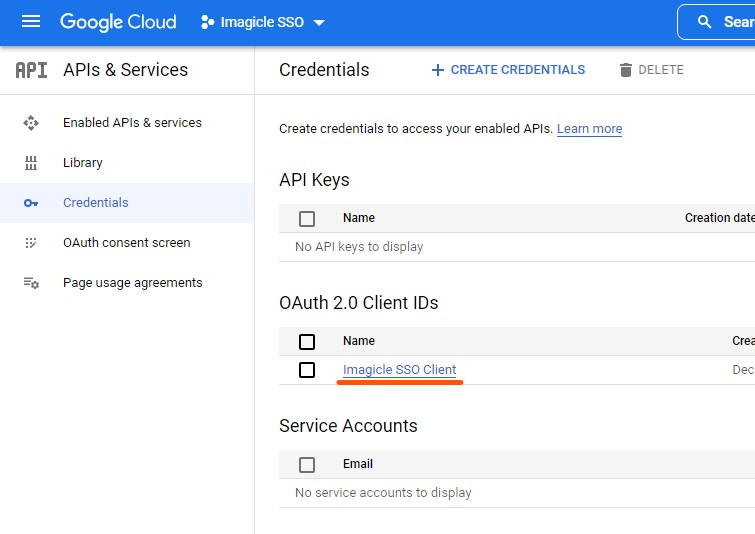Click the search magnifier icon
755x534 pixels.
(x=705, y=22)
